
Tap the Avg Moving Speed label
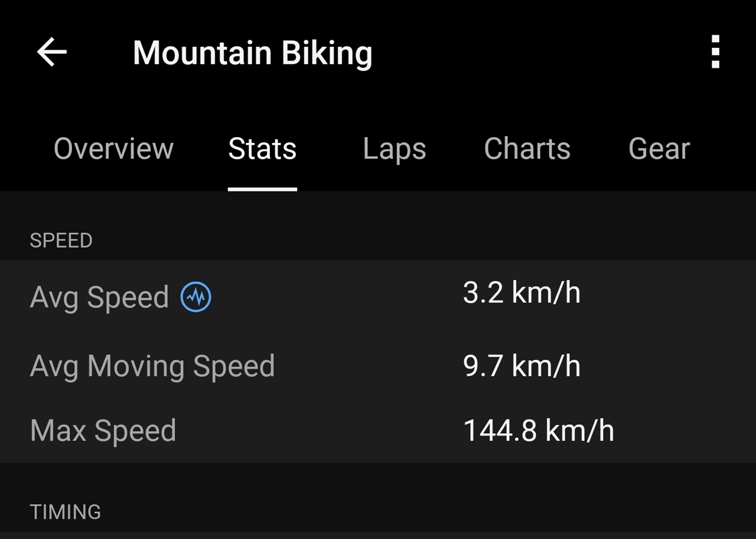(x=152, y=366)
